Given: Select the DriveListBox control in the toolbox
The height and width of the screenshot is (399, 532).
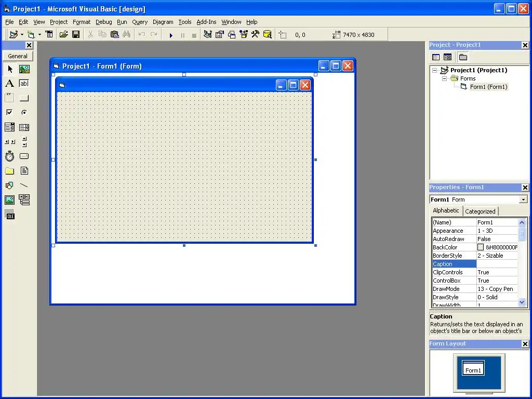Looking at the screenshot, I should (x=24, y=156).
